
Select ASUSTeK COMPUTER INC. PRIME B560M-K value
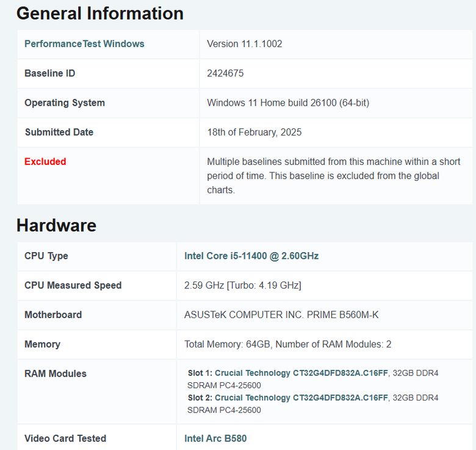281,315
